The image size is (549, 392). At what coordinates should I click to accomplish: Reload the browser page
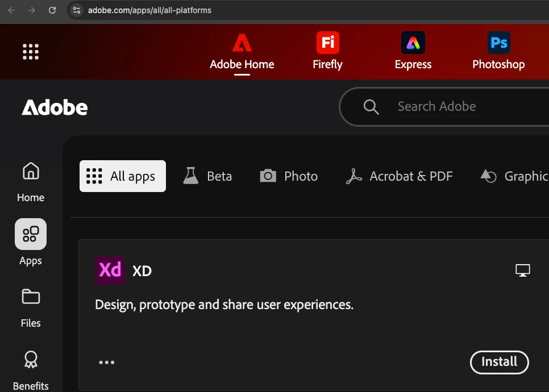52,10
